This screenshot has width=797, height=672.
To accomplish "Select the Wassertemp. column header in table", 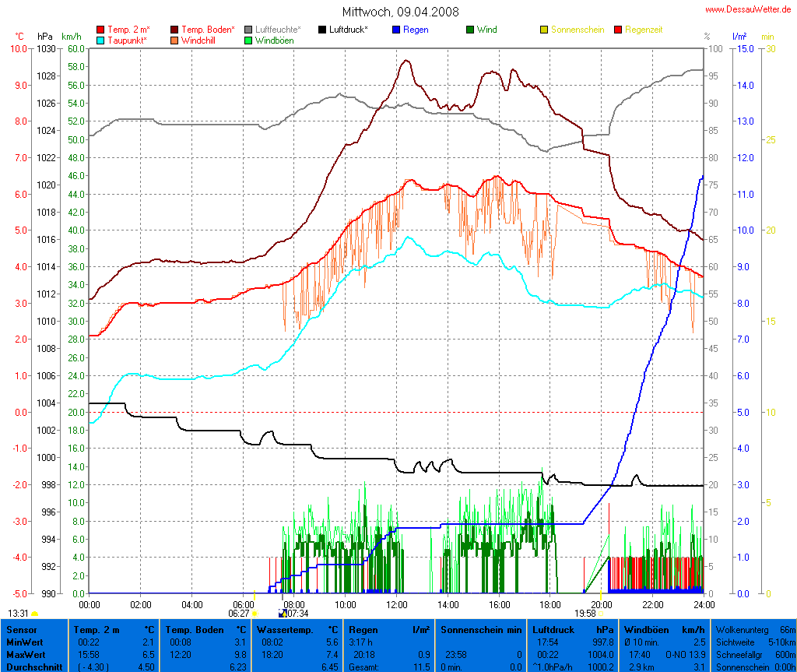I will tap(299, 629).
